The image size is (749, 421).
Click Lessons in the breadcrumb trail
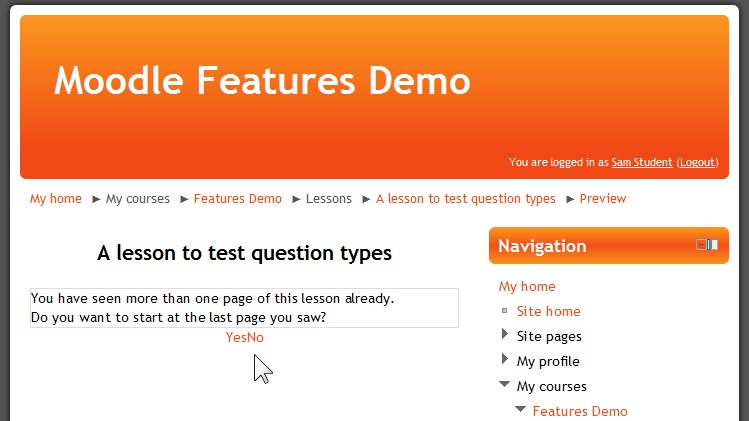tap(329, 199)
